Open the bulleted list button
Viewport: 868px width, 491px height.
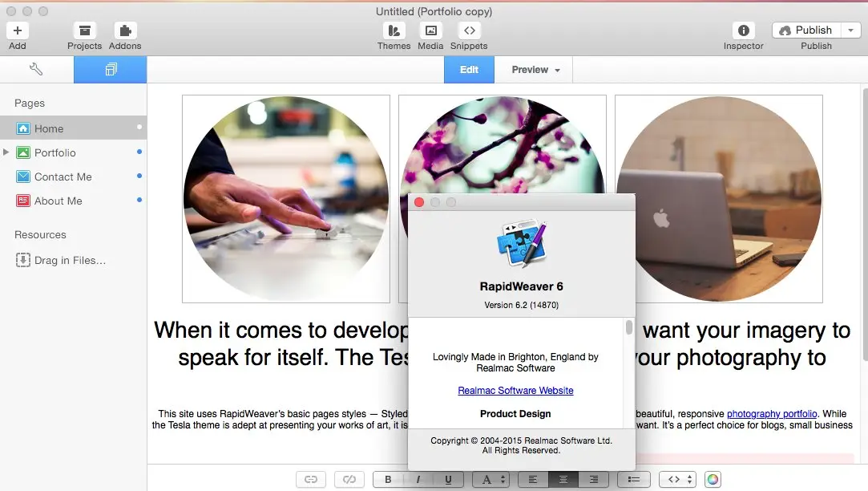click(x=634, y=479)
